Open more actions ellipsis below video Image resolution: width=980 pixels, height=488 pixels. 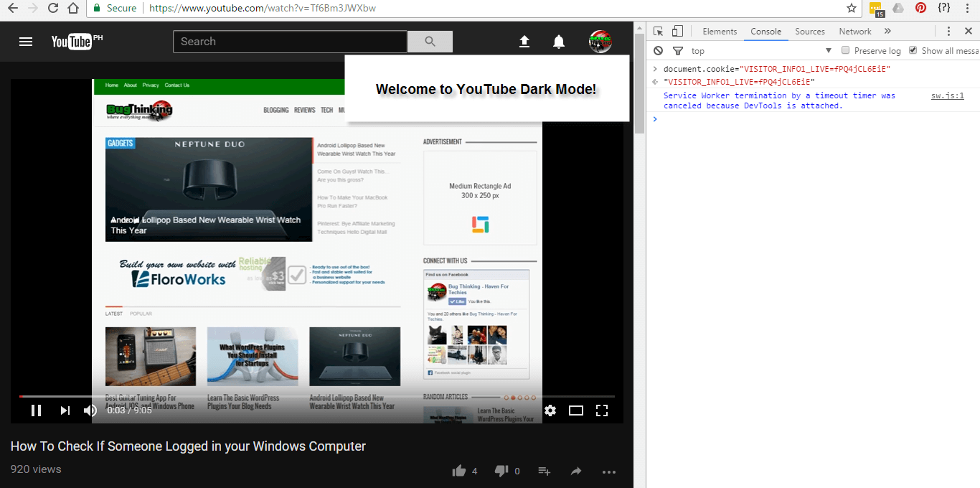click(609, 471)
